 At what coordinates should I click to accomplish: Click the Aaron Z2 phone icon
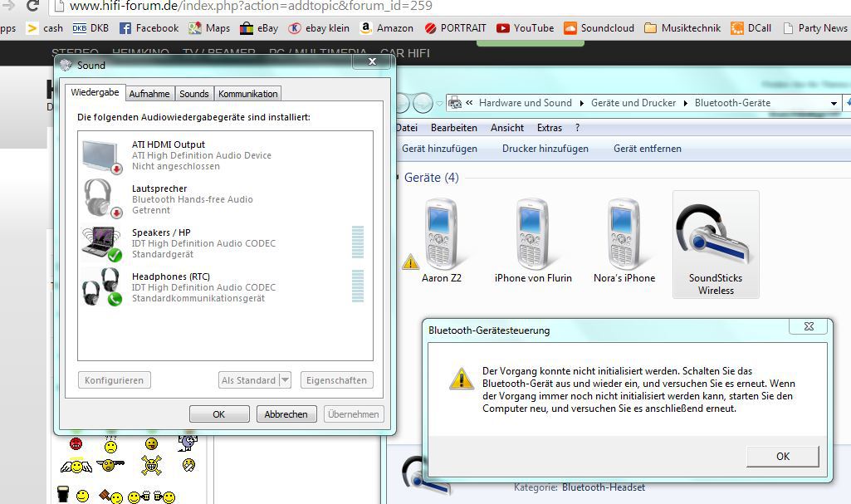click(440, 231)
